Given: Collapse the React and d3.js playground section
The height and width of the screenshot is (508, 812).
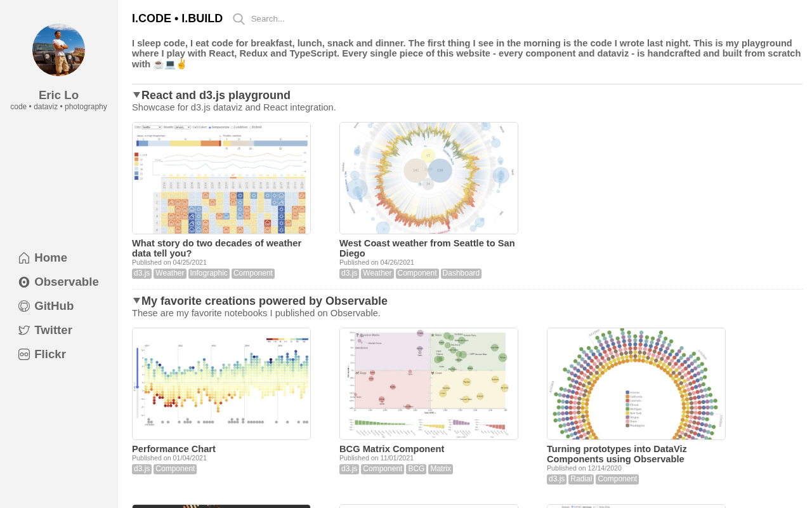Looking at the screenshot, I should (x=136, y=95).
